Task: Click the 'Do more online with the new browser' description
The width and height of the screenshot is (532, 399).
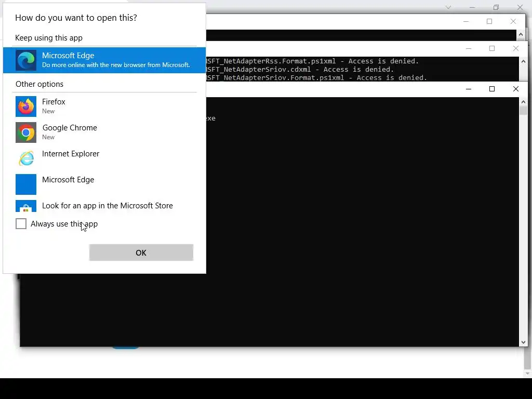Action: [x=116, y=65]
